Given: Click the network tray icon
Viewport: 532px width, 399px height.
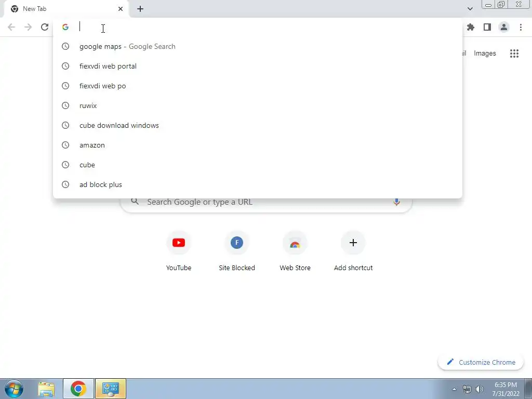Looking at the screenshot, I should (467, 389).
